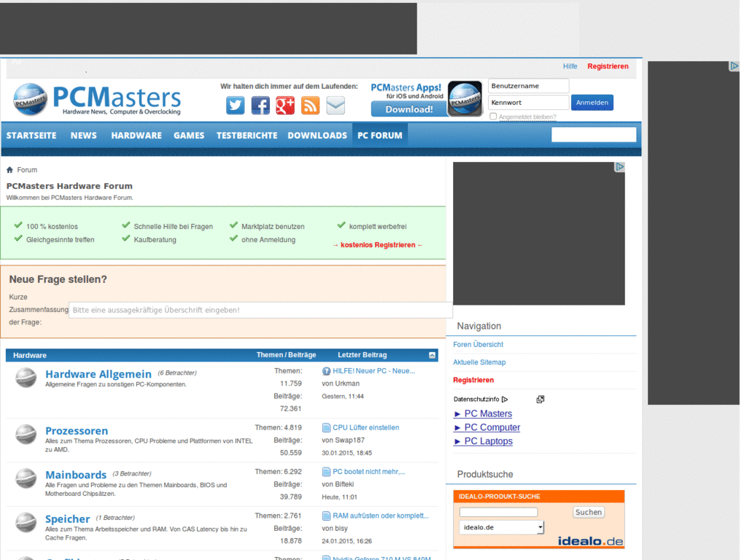Focus the idealo product search field
Viewport: 747px width, 560px height.
(498, 513)
